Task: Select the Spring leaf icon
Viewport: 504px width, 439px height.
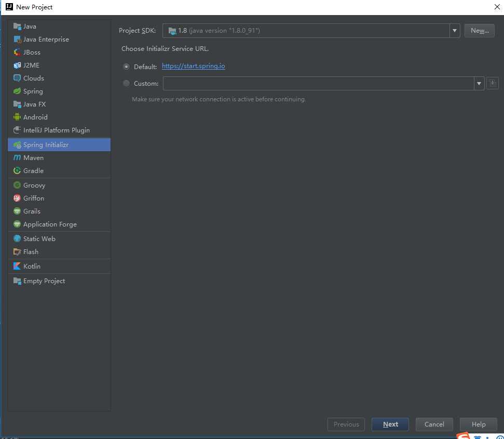Action: (x=17, y=91)
